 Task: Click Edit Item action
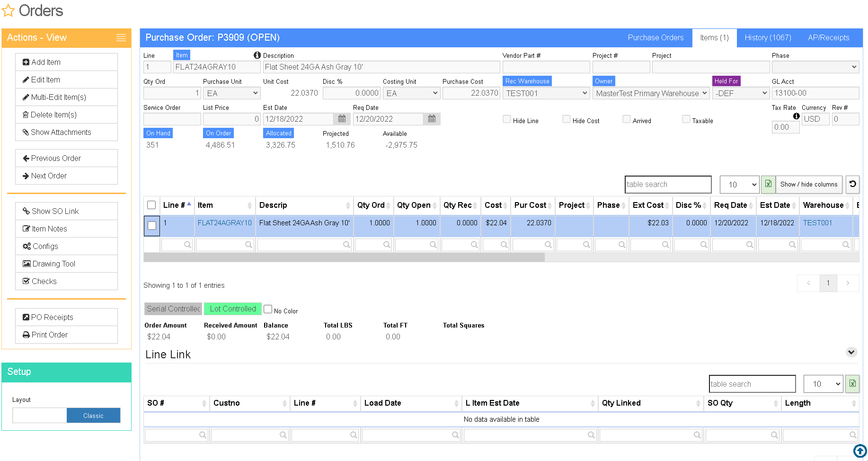(x=67, y=80)
